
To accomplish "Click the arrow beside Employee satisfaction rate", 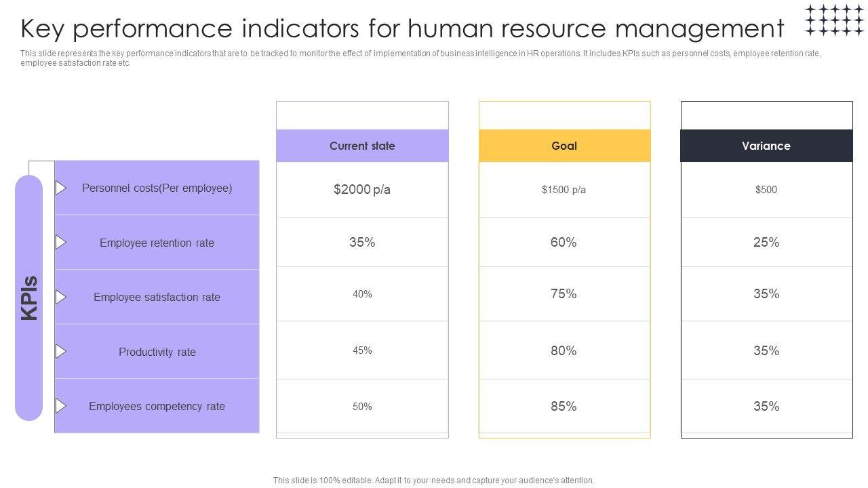I will point(60,297).
